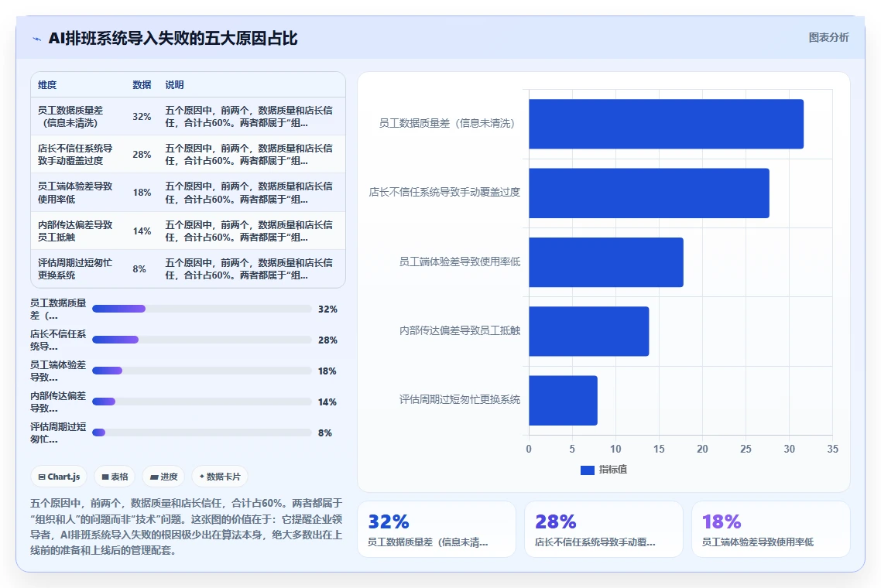This screenshot has height=588, width=881.
Task: Click the 说明 column header
Action: (174, 85)
